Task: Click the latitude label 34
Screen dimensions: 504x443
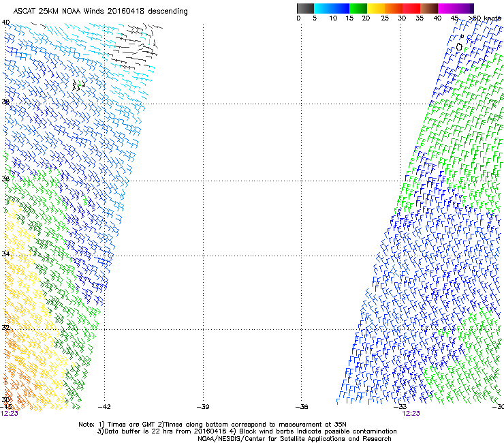Action: pos(5,254)
